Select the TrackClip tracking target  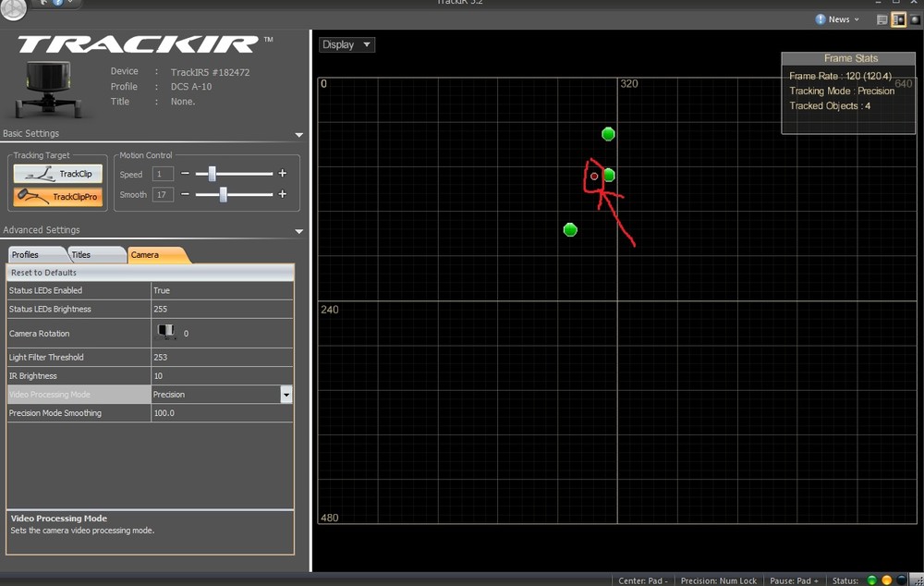pyautogui.click(x=57, y=174)
